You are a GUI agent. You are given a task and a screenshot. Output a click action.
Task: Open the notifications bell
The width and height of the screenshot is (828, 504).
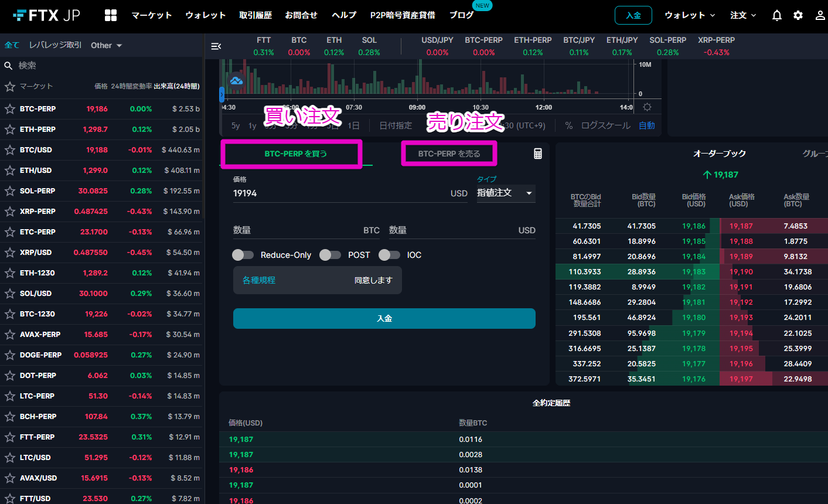777,15
